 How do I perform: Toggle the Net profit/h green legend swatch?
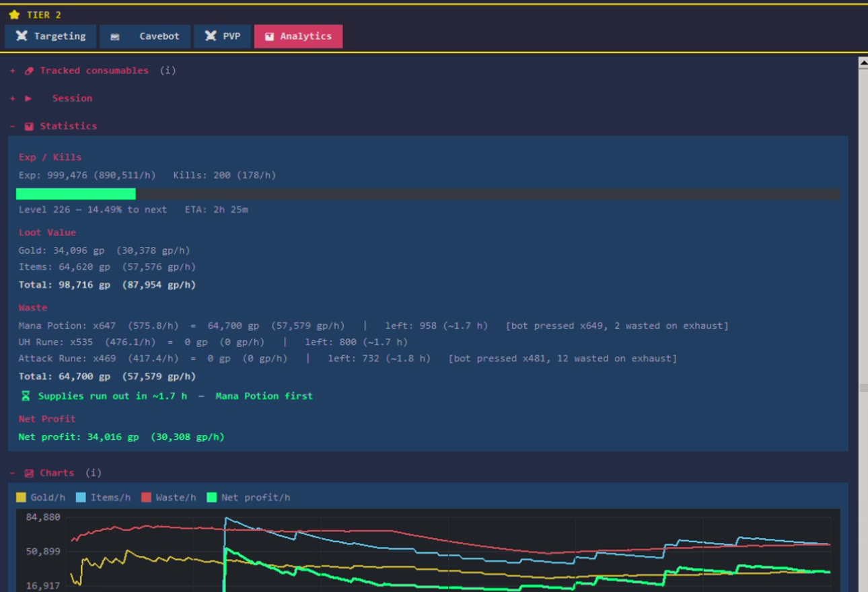click(212, 498)
